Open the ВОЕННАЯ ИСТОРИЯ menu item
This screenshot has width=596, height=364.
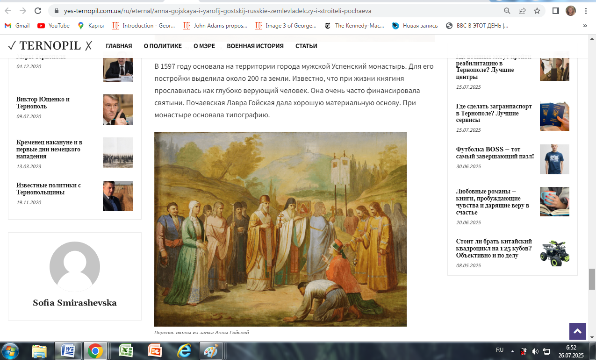coord(255,46)
